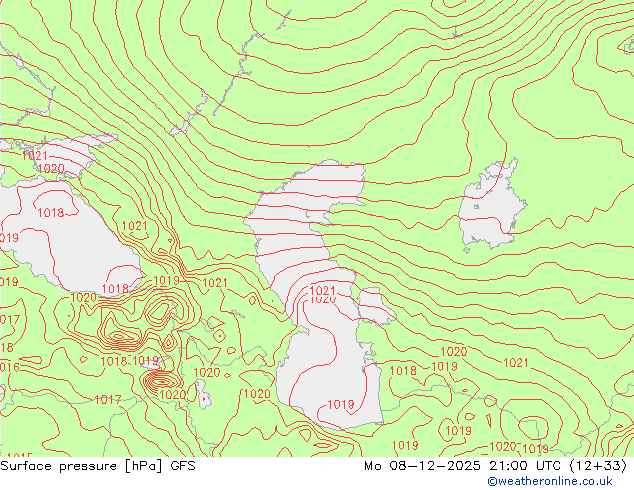This screenshot has height=490, width=634.
Task: Click the forecast offset '(12+33)' text
Action: [598, 466]
